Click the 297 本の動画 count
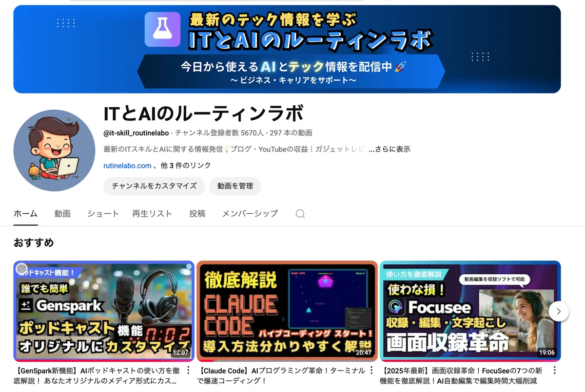 291,133
